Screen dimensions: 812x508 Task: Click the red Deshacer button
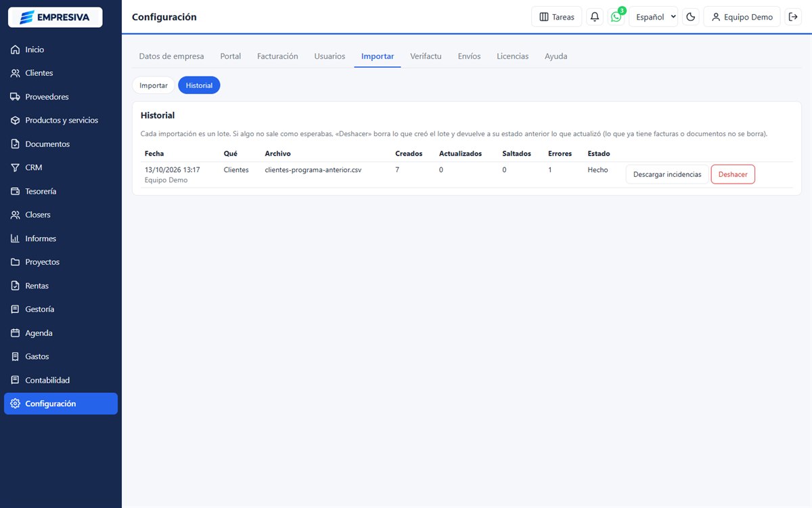[x=733, y=175]
